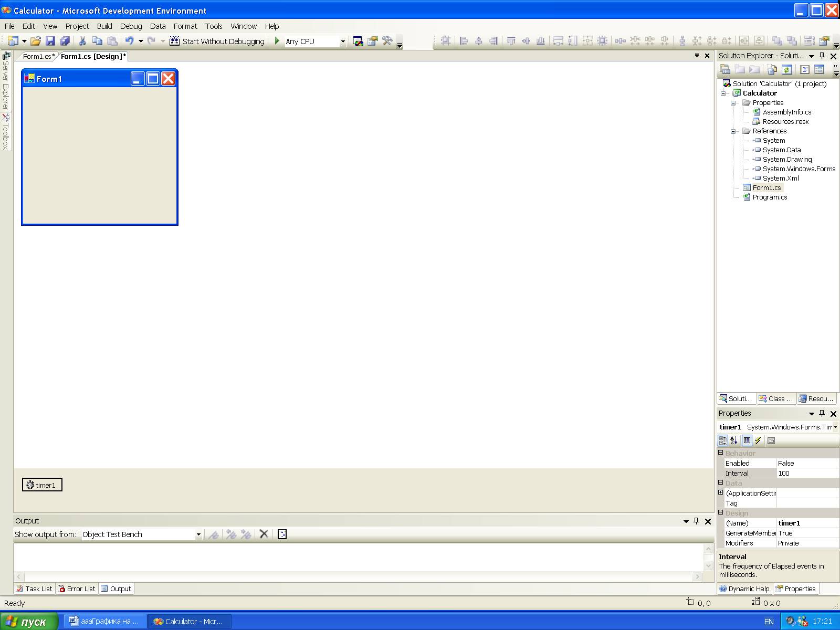
Task: Switch to the Form1.cs code tab
Action: [37, 56]
